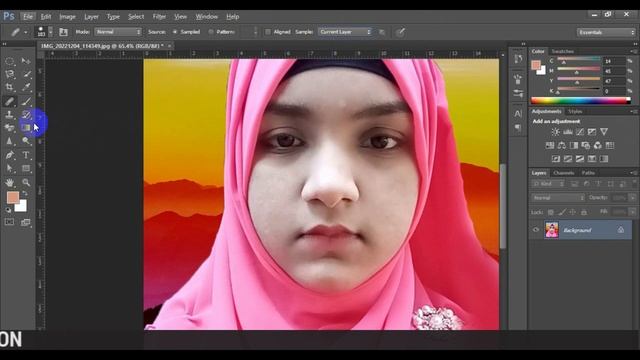Add a Photo Filter adjustment
640x360 pixels.
586,145
